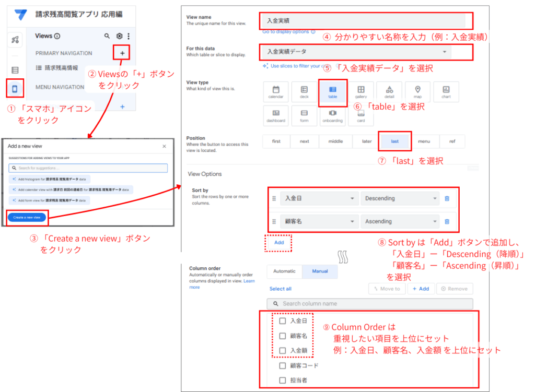Open the Views settings gear icon
Image resolution: width=535 pixels, height=392 pixels.
pos(119,35)
